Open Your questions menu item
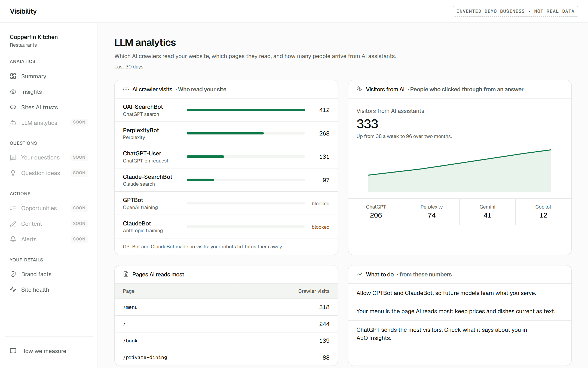Image resolution: width=588 pixels, height=368 pixels. click(x=49, y=157)
